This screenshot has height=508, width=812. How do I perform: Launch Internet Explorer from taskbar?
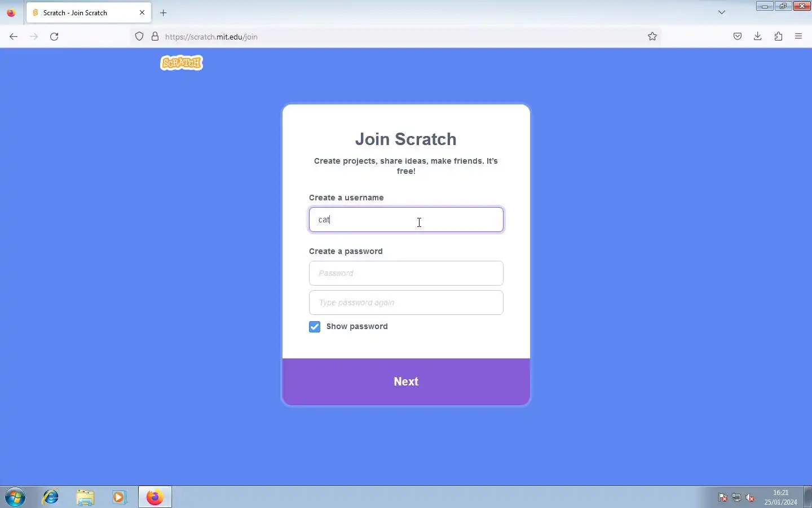coord(51,497)
